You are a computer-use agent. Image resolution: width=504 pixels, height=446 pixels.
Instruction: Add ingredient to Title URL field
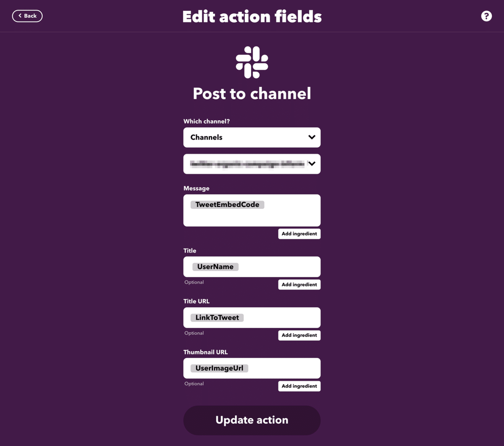(x=299, y=335)
